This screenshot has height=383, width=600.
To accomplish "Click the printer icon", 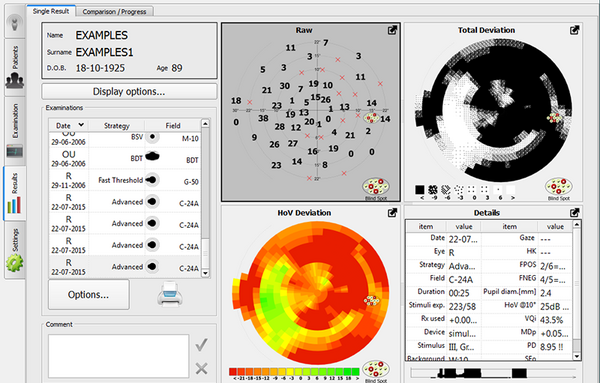I will click(170, 294).
